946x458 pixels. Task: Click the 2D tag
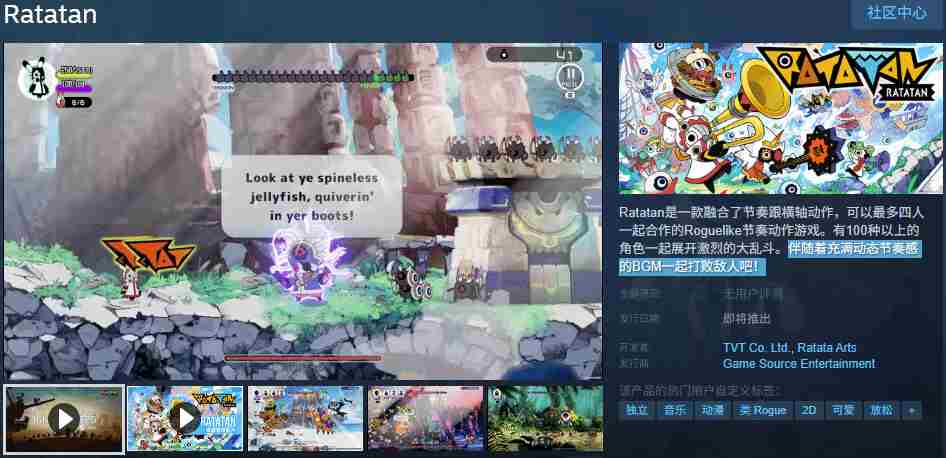(x=807, y=410)
